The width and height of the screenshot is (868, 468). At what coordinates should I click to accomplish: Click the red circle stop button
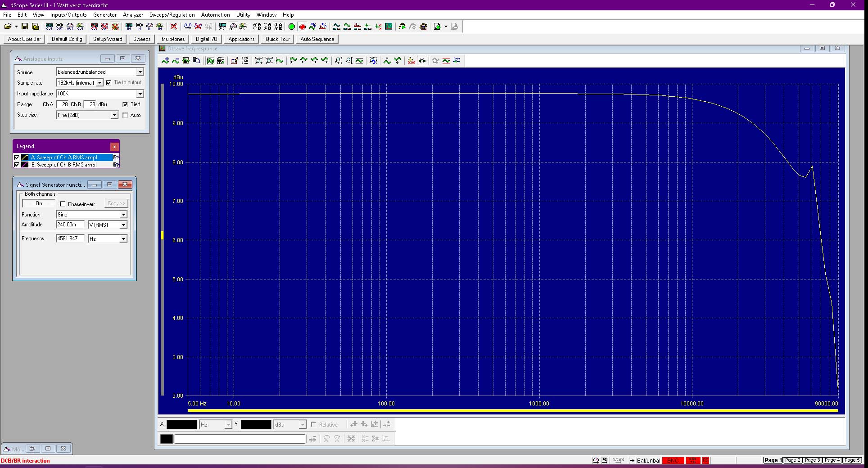[x=303, y=27]
